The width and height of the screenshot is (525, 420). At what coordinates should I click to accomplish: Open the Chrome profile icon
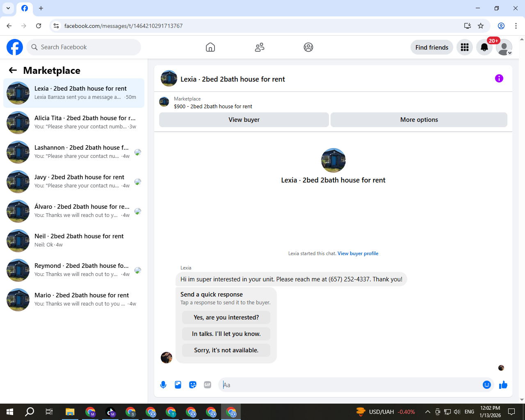(501, 26)
